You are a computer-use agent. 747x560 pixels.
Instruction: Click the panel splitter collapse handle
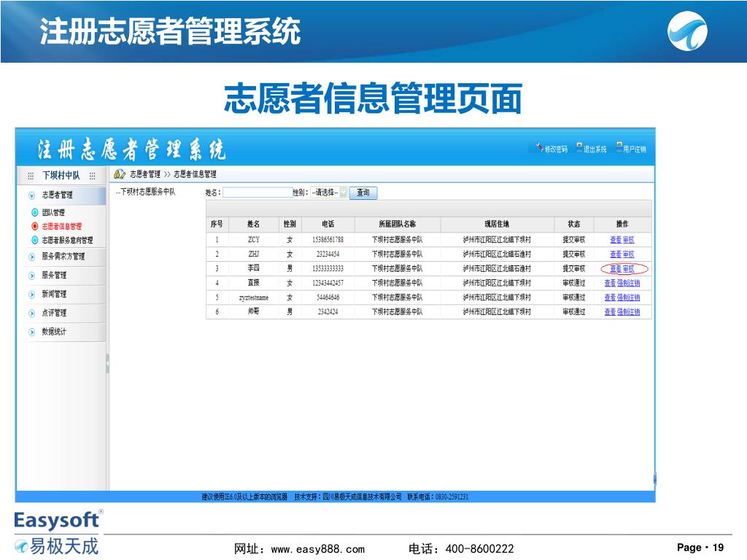(107, 363)
